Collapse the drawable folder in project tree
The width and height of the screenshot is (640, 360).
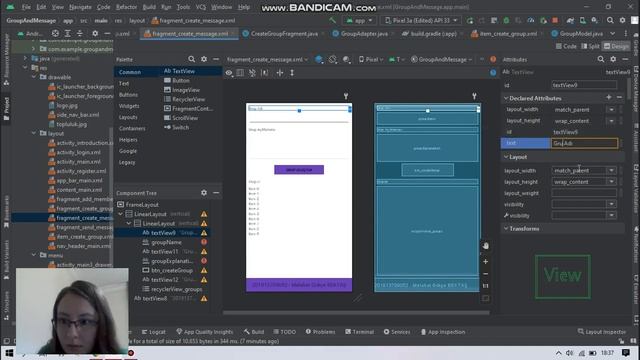point(34,77)
